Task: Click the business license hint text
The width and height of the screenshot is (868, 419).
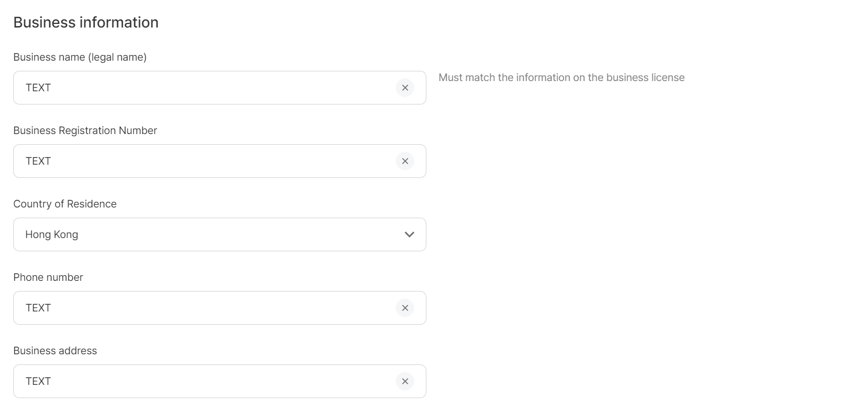Action: click(561, 77)
